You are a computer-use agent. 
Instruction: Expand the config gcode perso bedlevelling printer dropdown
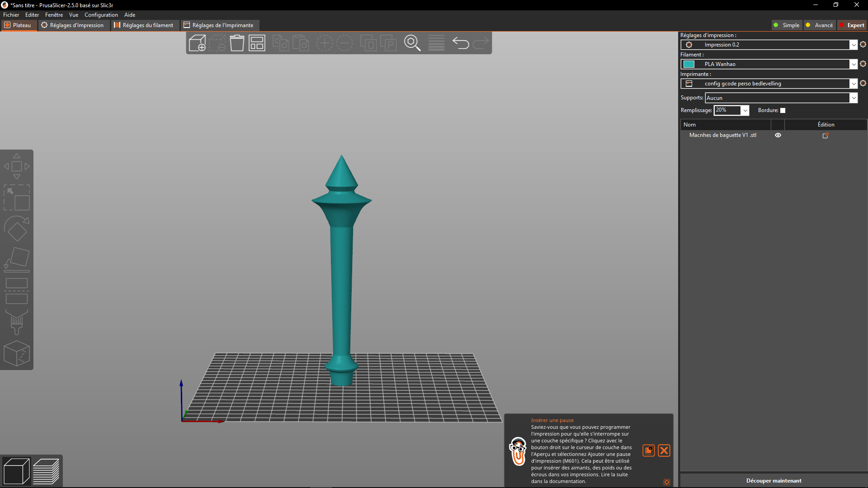[854, 84]
